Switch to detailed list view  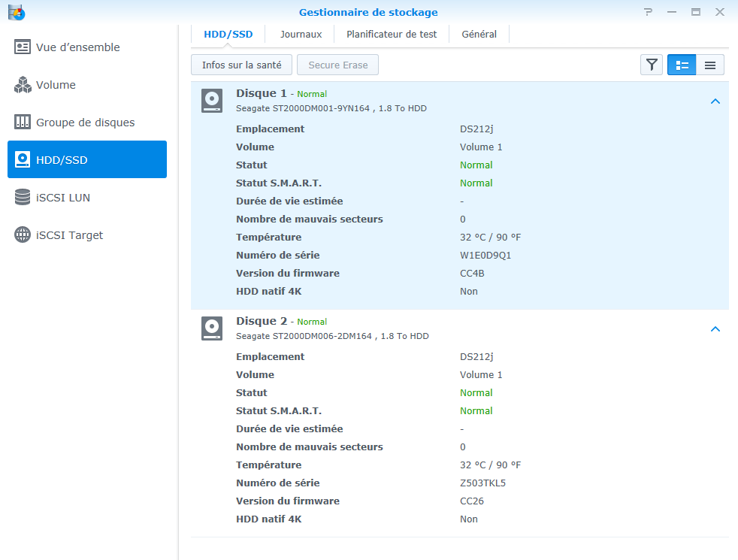point(682,65)
